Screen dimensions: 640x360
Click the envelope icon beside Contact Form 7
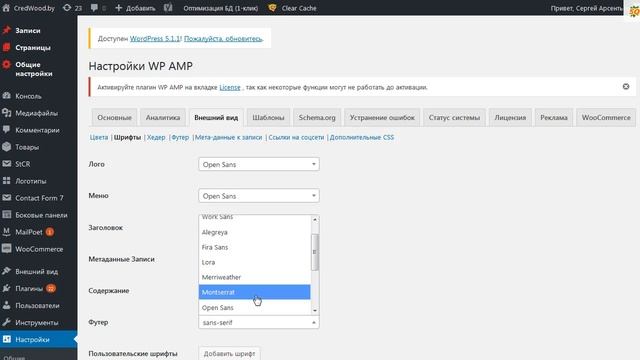point(7,198)
